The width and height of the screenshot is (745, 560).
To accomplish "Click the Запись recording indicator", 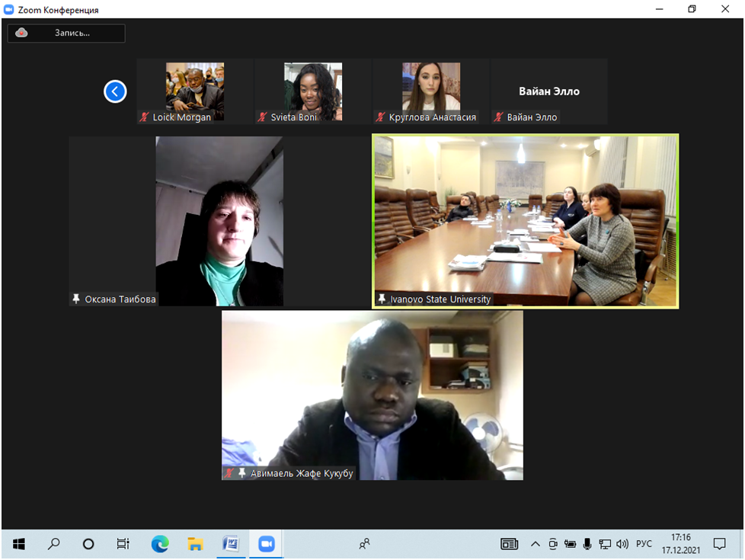I will click(x=72, y=33).
